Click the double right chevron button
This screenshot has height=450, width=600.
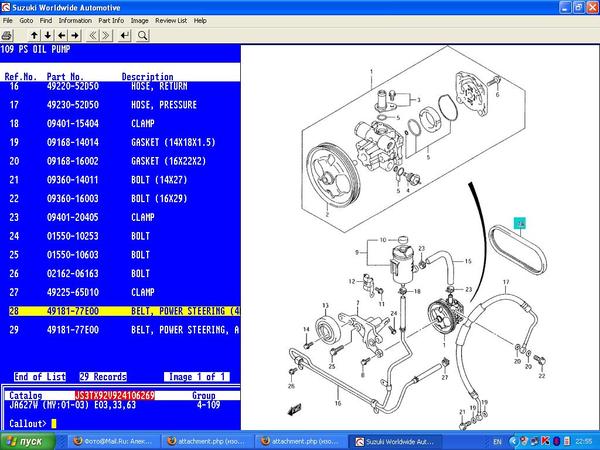[106, 36]
